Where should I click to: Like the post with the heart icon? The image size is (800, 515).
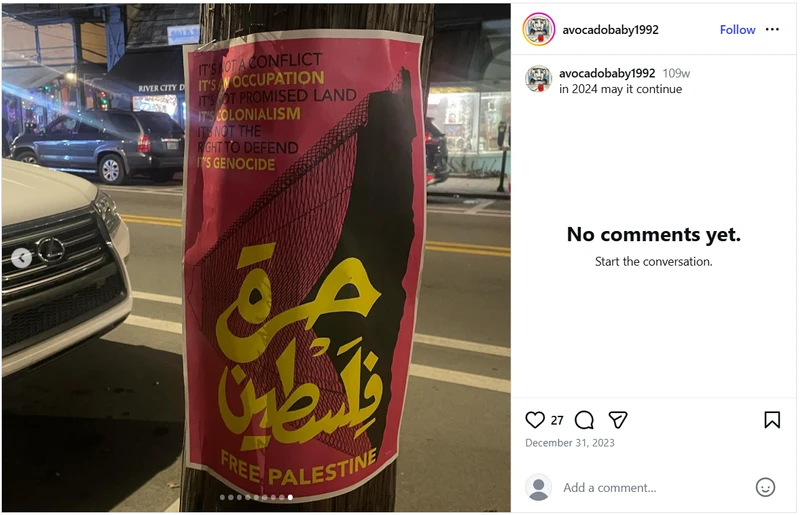tap(535, 420)
